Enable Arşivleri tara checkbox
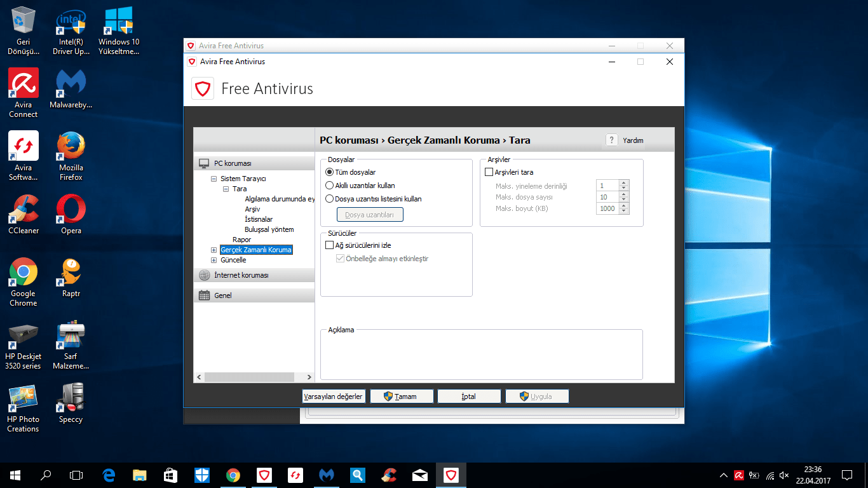This screenshot has height=488, width=868. coord(489,172)
